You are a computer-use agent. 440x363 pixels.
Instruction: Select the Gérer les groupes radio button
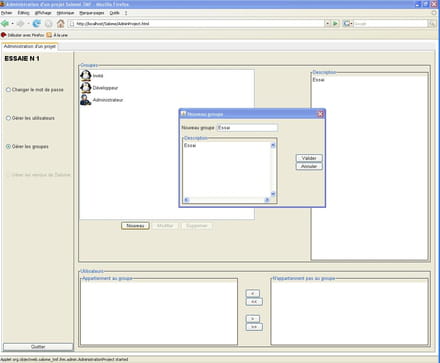[x=8, y=147]
